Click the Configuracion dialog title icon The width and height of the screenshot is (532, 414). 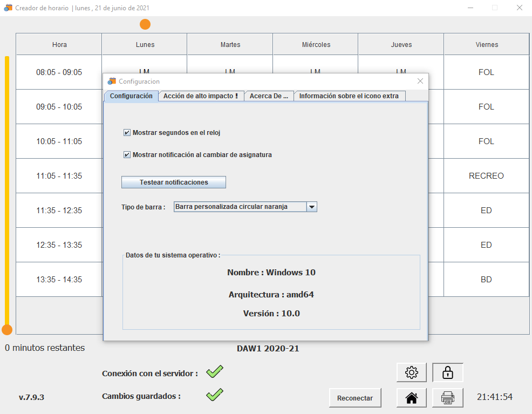point(112,82)
